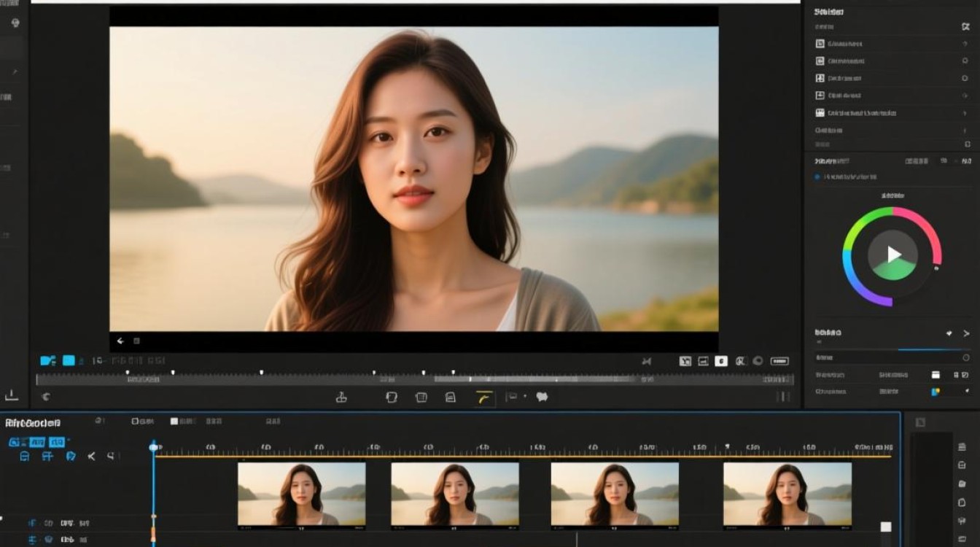Click the speech bubble comment icon

(542, 397)
